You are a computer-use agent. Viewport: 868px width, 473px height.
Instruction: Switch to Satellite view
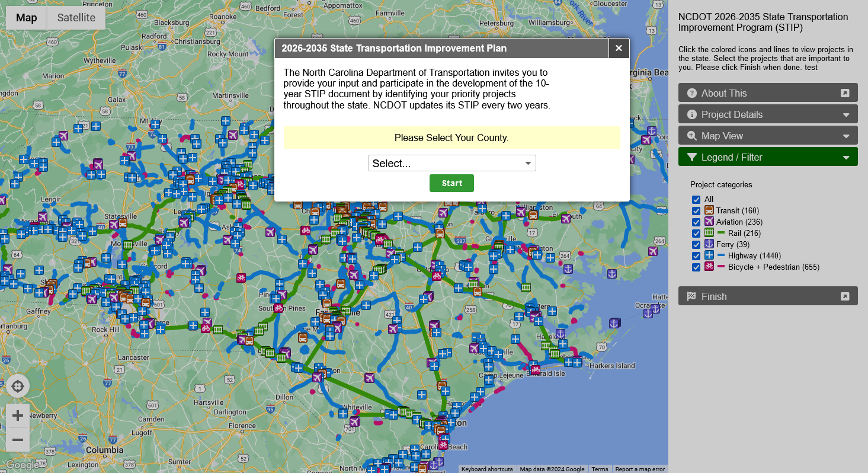point(75,18)
